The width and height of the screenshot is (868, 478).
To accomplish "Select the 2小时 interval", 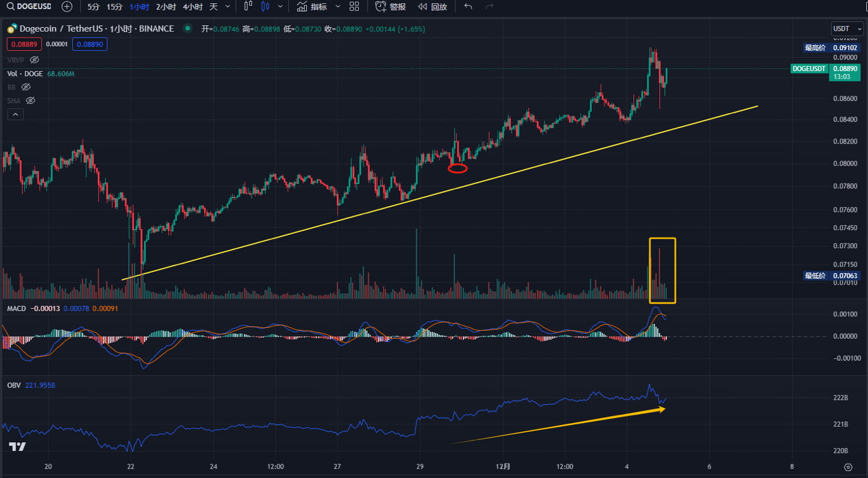I will tap(166, 7).
